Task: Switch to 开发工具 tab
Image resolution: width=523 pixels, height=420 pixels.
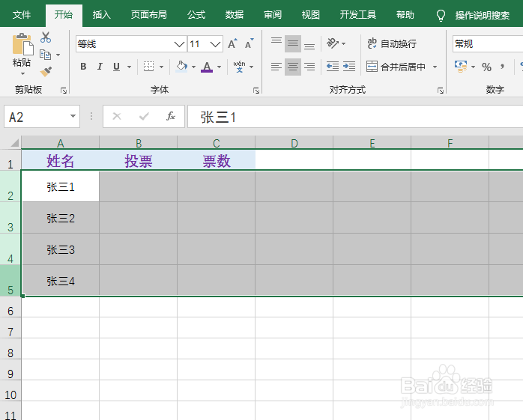Action: pyautogui.click(x=358, y=15)
